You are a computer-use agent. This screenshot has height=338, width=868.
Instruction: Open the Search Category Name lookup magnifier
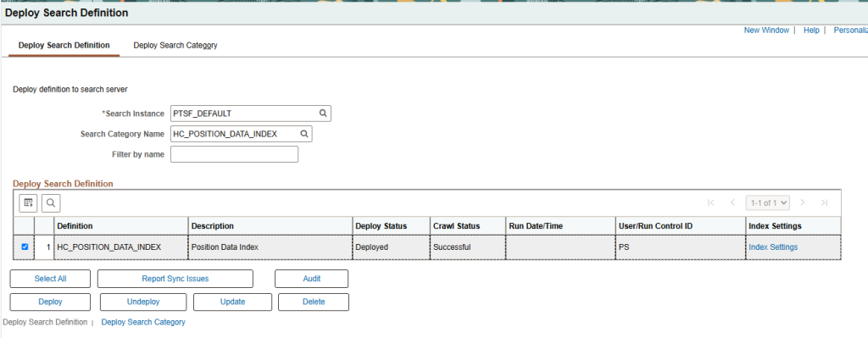[x=304, y=134]
